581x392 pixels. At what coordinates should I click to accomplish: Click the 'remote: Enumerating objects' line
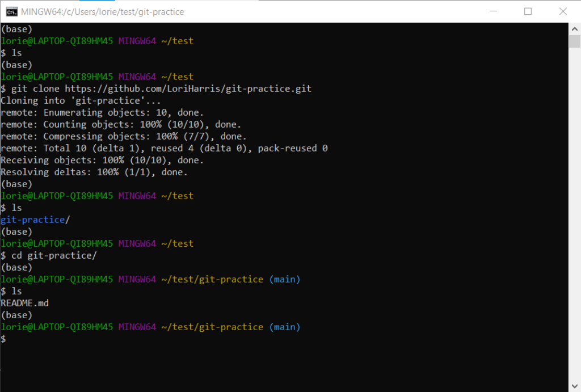(x=102, y=113)
